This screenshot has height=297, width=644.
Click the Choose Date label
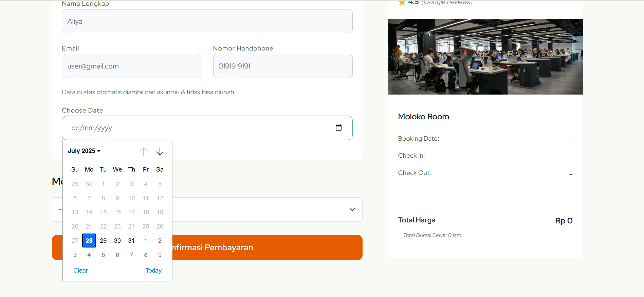pyautogui.click(x=82, y=111)
